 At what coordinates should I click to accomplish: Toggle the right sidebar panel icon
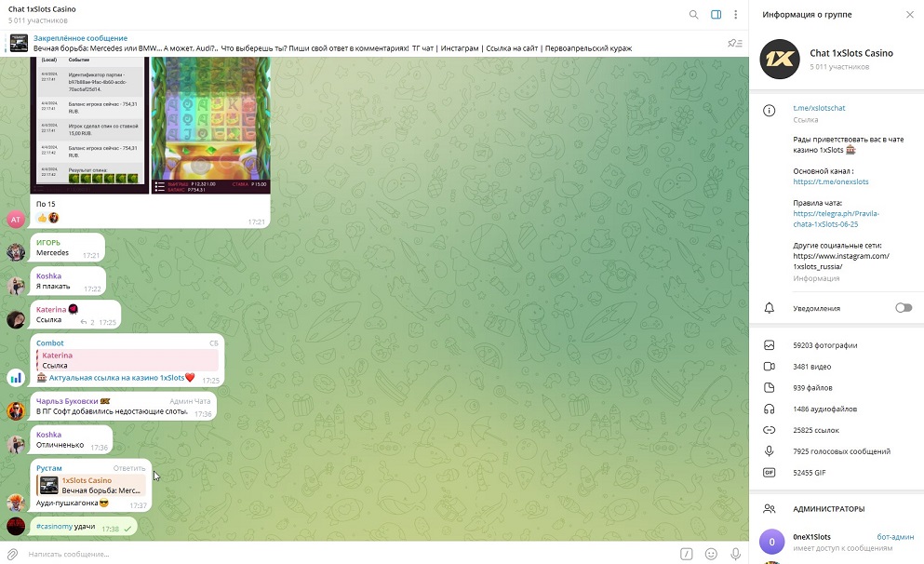[716, 15]
